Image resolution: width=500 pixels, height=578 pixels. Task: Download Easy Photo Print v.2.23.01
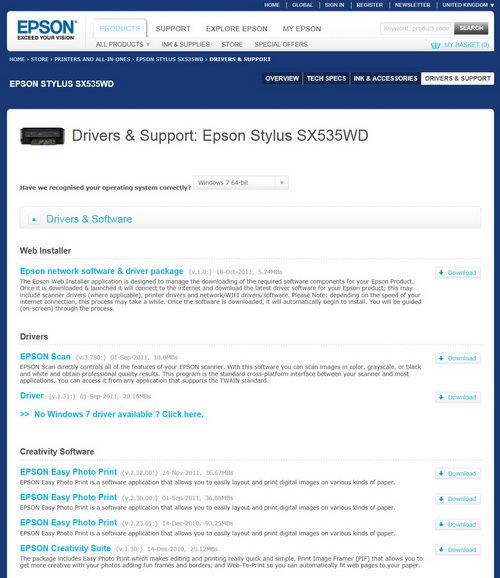coord(458,525)
